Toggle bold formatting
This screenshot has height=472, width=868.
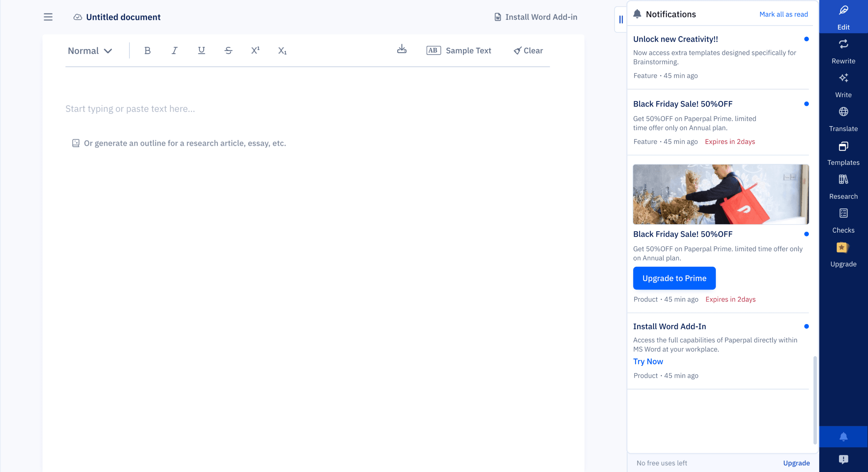(147, 51)
